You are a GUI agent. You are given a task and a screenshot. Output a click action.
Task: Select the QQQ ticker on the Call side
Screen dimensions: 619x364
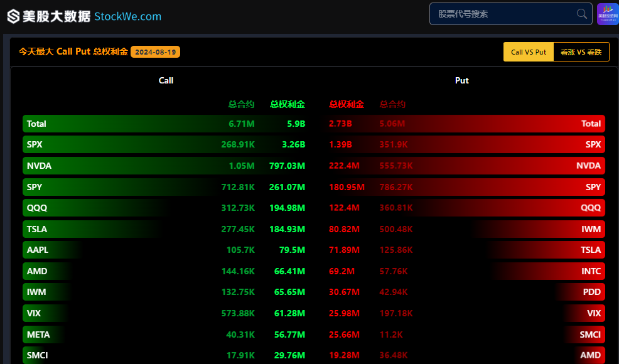(37, 208)
